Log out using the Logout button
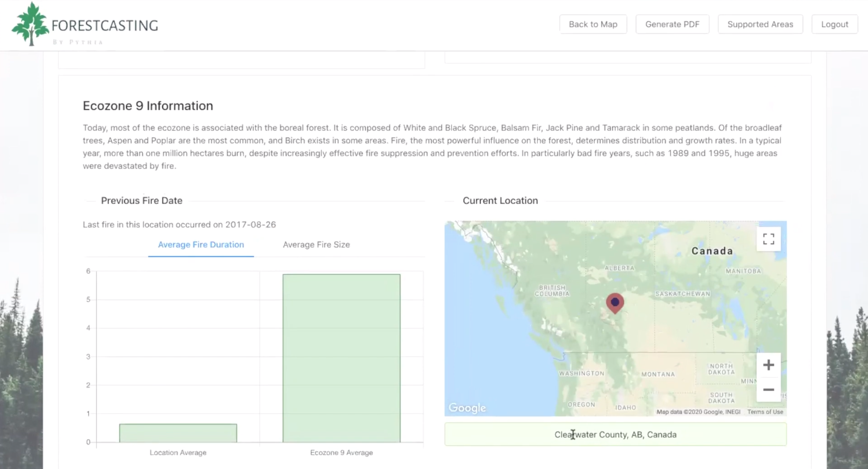868x469 pixels. coord(834,24)
